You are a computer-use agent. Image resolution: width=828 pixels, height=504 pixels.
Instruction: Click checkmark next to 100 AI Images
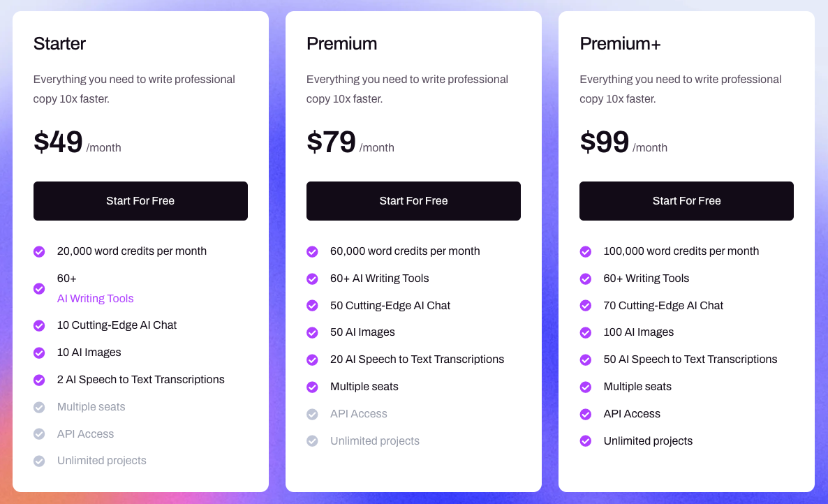point(586,332)
